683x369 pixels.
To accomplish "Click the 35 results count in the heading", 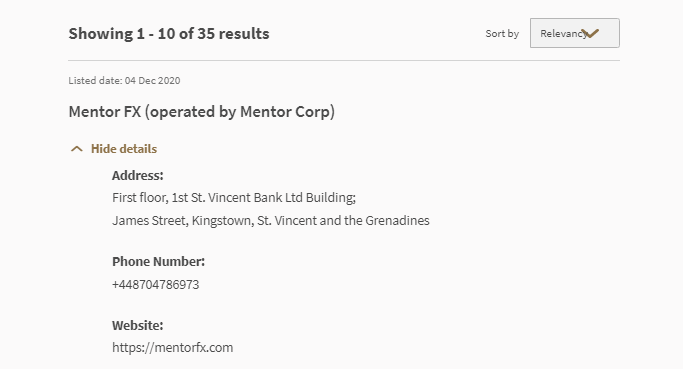I will point(233,34).
